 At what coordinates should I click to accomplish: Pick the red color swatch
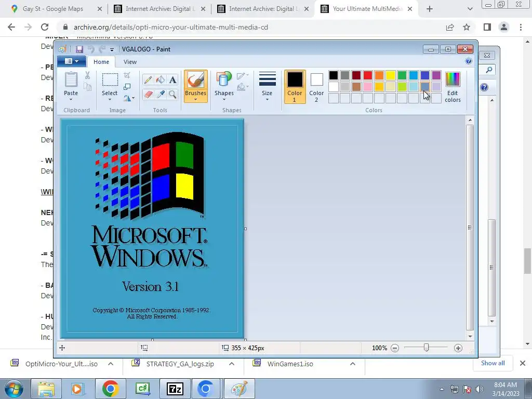click(x=368, y=75)
